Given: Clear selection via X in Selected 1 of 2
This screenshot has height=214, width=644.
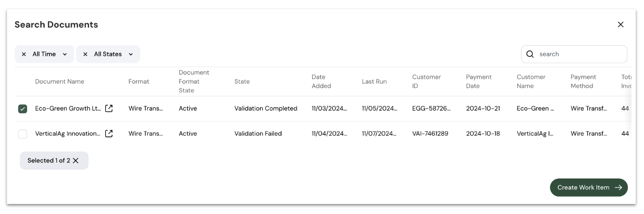Looking at the screenshot, I should point(76,160).
